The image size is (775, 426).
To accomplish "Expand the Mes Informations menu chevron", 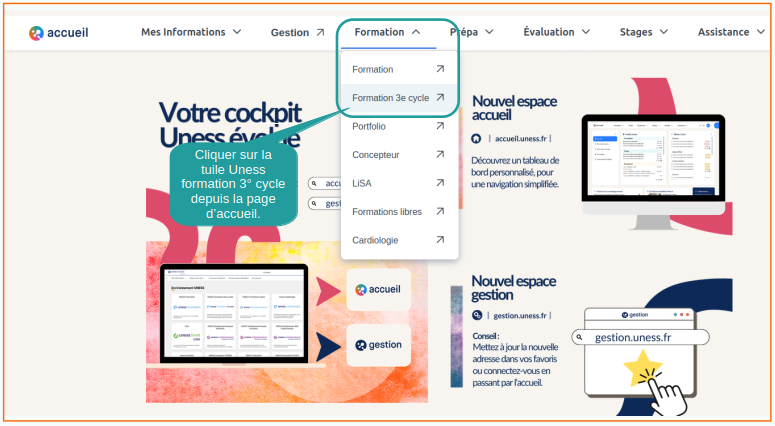I will pyautogui.click(x=237, y=32).
